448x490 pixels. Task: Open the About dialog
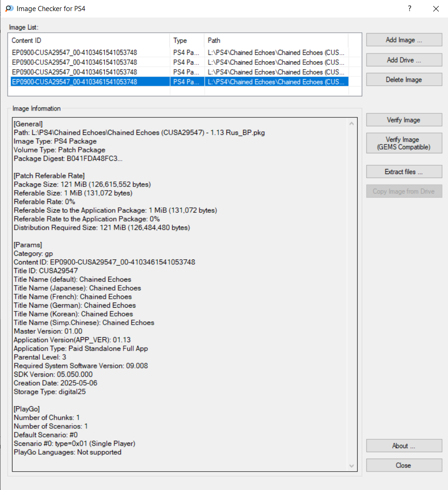[404, 446]
